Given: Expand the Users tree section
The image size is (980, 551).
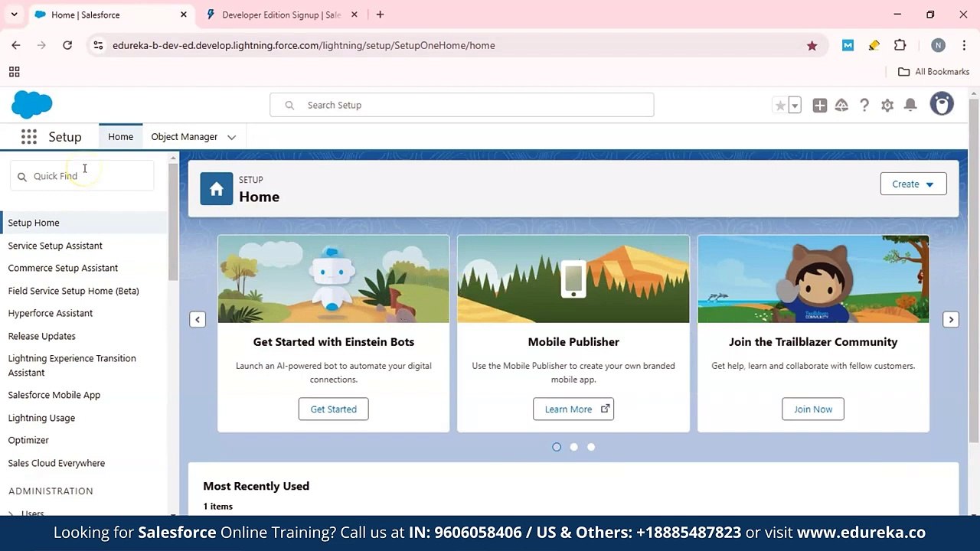Looking at the screenshot, I should point(11,514).
